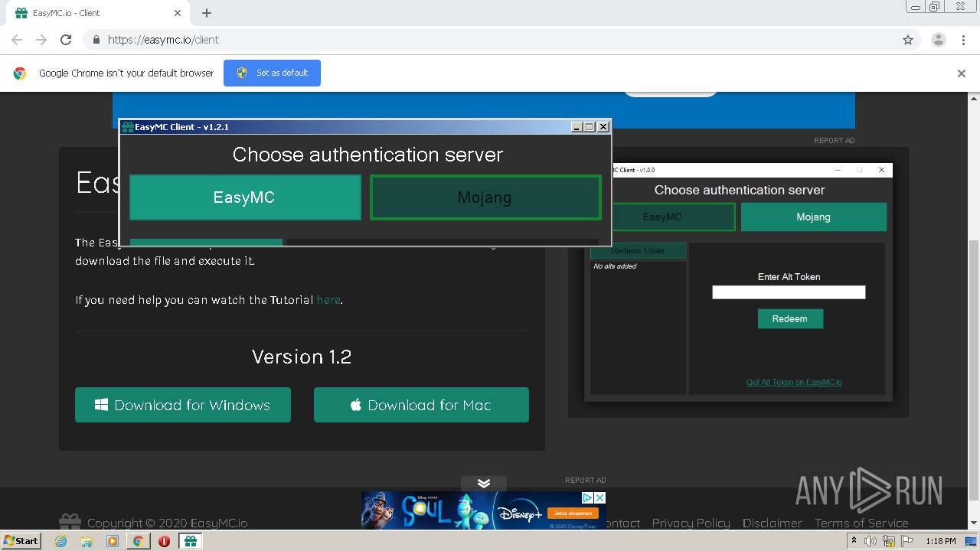Click EasyMC Client title bar gift icon
Image resolution: width=980 pixels, height=551 pixels.
pyautogui.click(x=128, y=127)
